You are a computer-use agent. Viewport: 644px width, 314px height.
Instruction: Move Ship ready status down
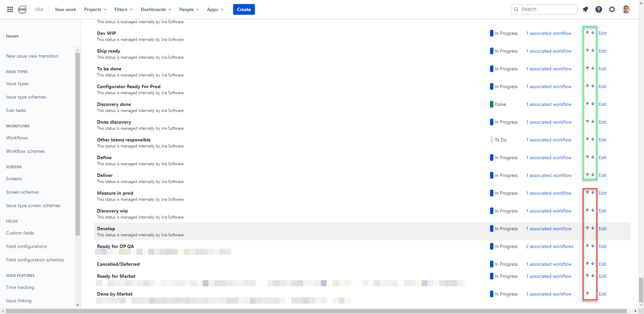593,51
